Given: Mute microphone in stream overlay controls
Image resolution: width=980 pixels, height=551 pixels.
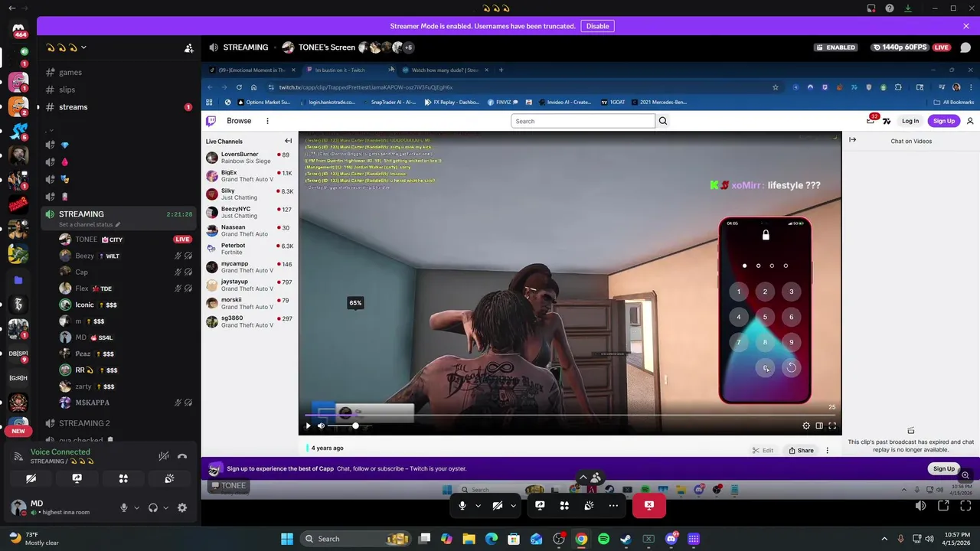Looking at the screenshot, I should tap(462, 505).
